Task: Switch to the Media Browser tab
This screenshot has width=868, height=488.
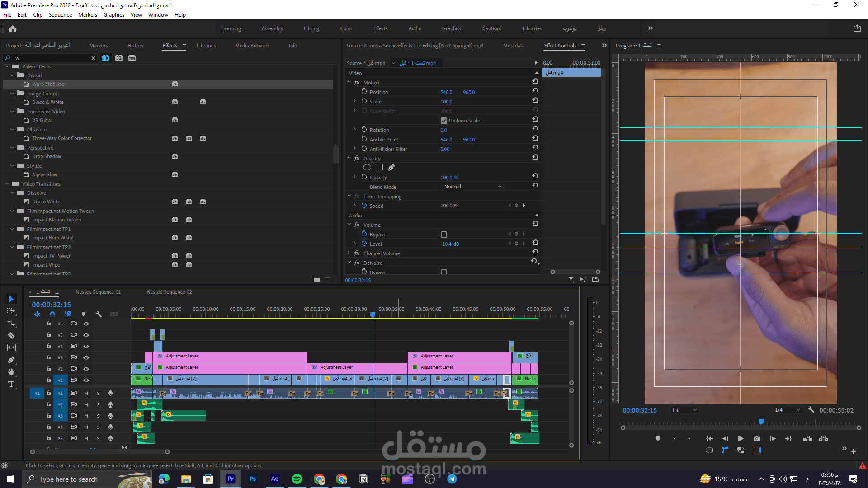Action: [252, 46]
